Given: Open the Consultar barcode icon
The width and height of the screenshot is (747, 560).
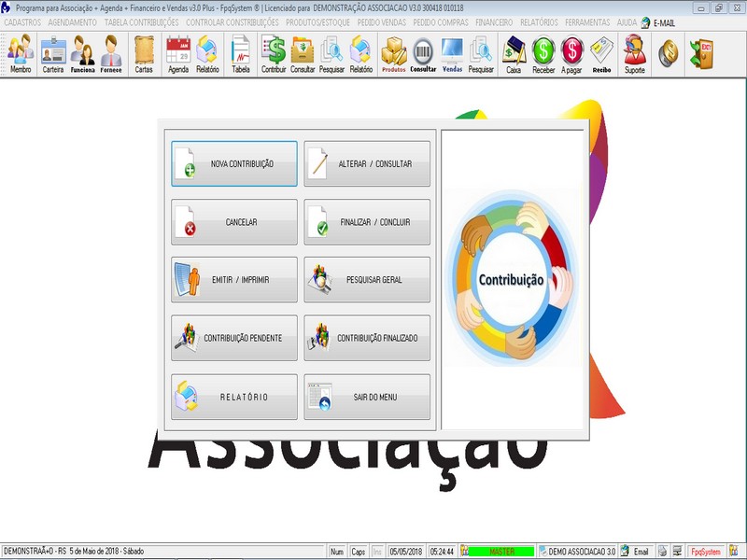Looking at the screenshot, I should click(x=423, y=54).
